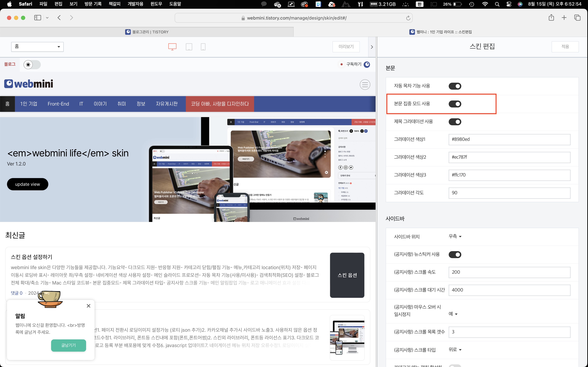Switch to tablet preview icon
This screenshot has height=367, width=588.
click(189, 47)
